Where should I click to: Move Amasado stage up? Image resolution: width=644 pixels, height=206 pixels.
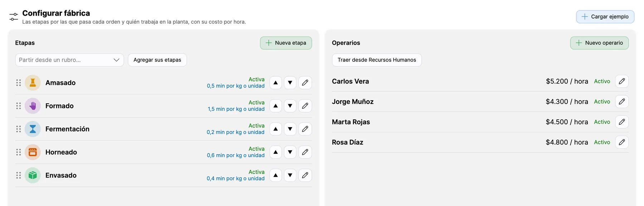pyautogui.click(x=275, y=83)
